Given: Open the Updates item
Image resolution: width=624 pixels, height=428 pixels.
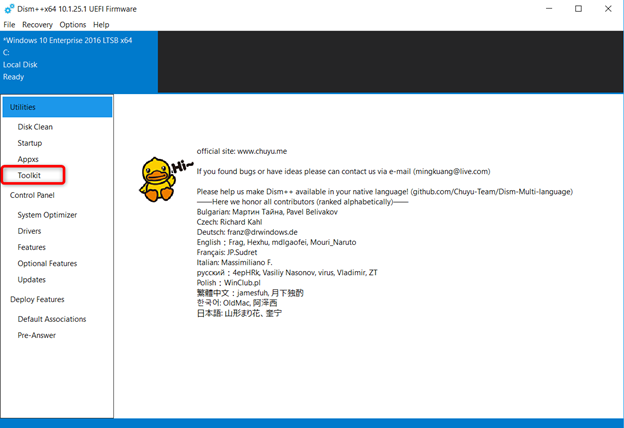Looking at the screenshot, I should 32,280.
